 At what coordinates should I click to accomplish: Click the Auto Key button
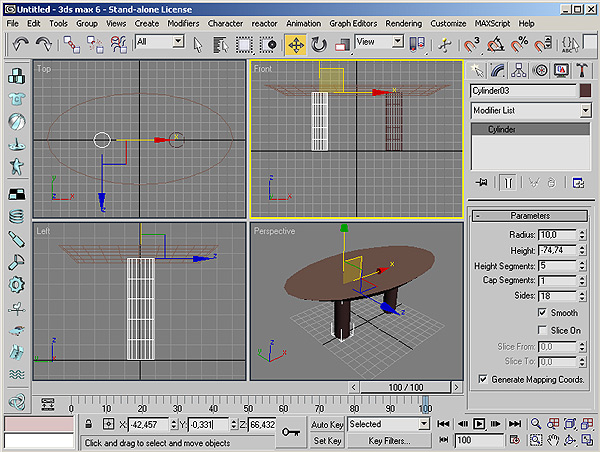(x=327, y=424)
